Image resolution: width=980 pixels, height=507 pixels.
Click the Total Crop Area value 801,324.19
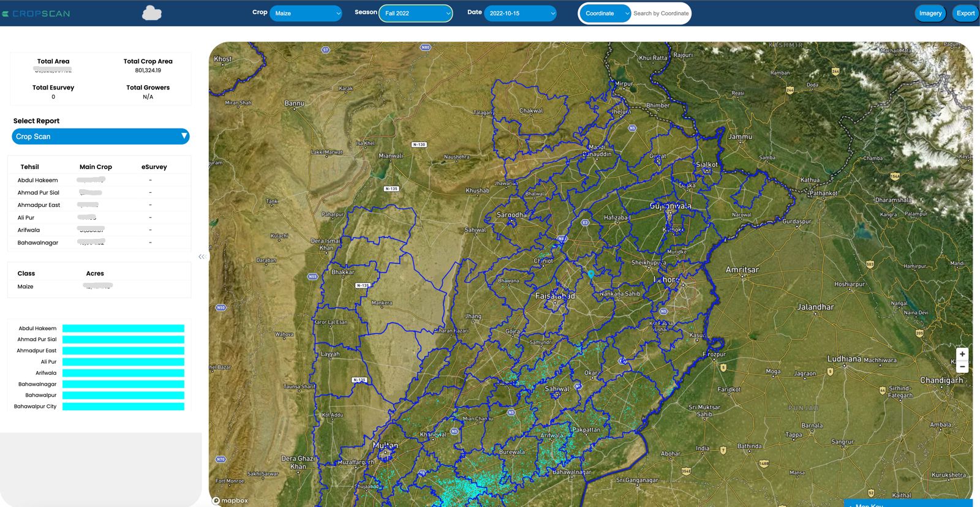[x=148, y=70]
